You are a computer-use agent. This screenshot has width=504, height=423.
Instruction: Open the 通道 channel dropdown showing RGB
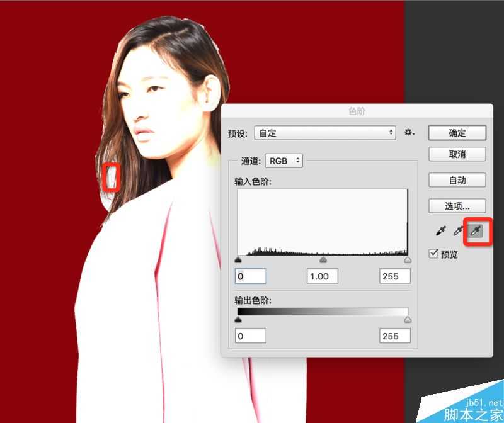[283, 161]
